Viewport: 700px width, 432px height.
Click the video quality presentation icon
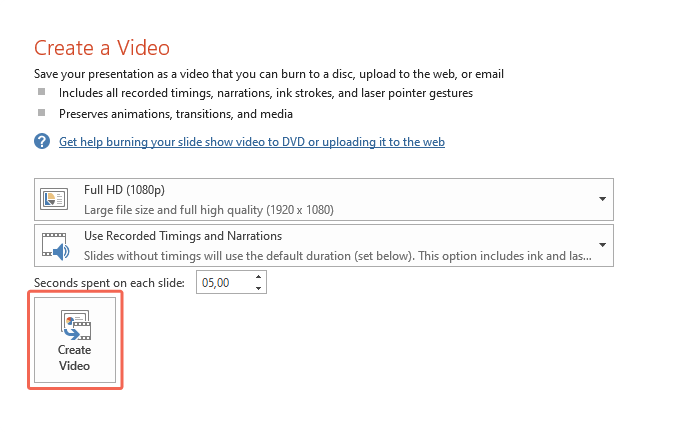(54, 199)
